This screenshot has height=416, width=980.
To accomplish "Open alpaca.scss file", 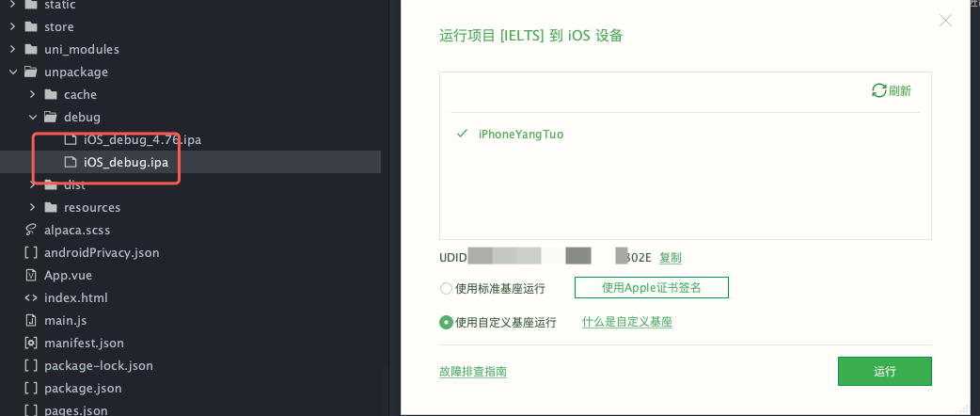I will pyautogui.click(x=77, y=230).
